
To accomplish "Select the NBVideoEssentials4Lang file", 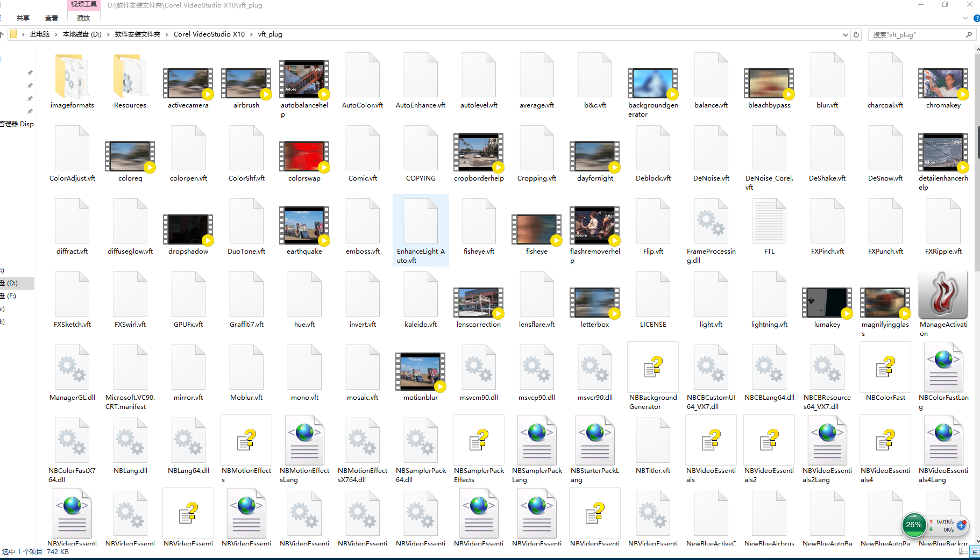I will pyautogui.click(x=943, y=450).
